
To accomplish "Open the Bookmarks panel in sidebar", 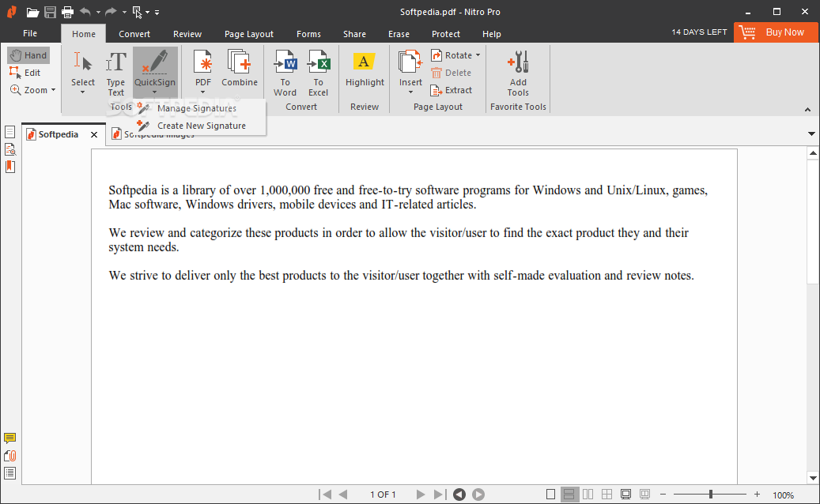I will pyautogui.click(x=10, y=167).
